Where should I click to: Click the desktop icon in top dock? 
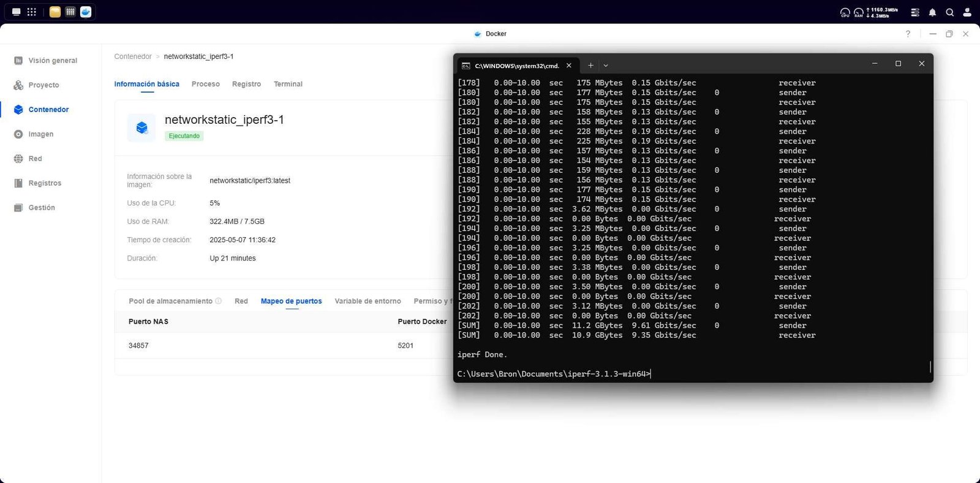click(17, 12)
